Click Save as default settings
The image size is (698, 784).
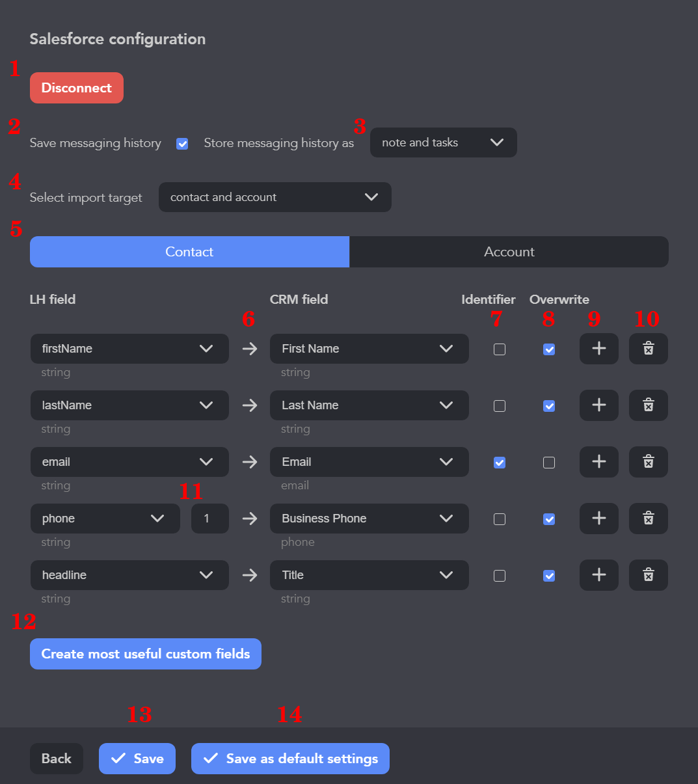[290, 759]
